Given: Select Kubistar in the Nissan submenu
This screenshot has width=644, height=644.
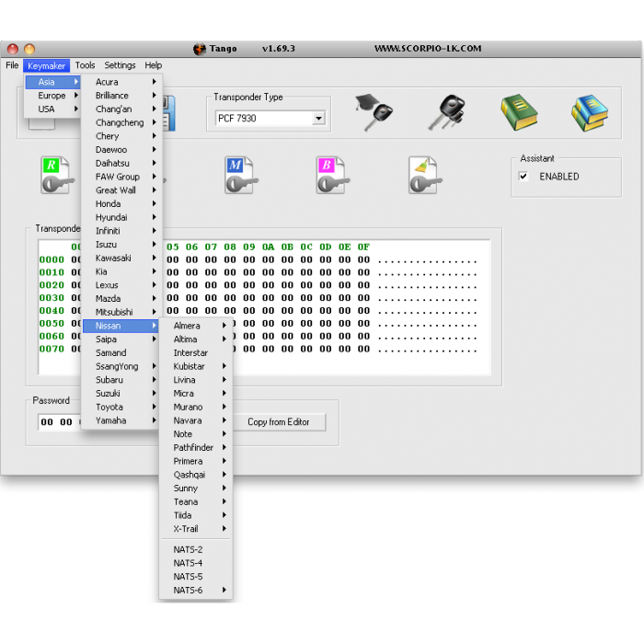Looking at the screenshot, I should tap(196, 367).
